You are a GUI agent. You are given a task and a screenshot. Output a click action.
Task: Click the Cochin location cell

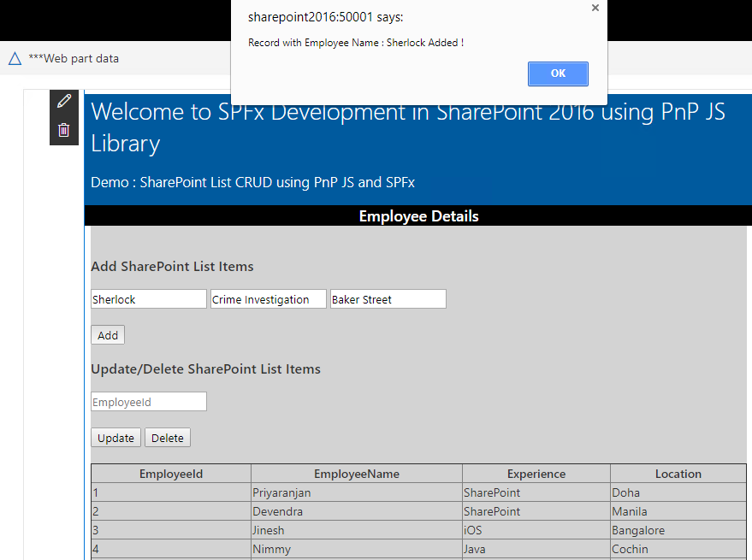[x=678, y=549]
